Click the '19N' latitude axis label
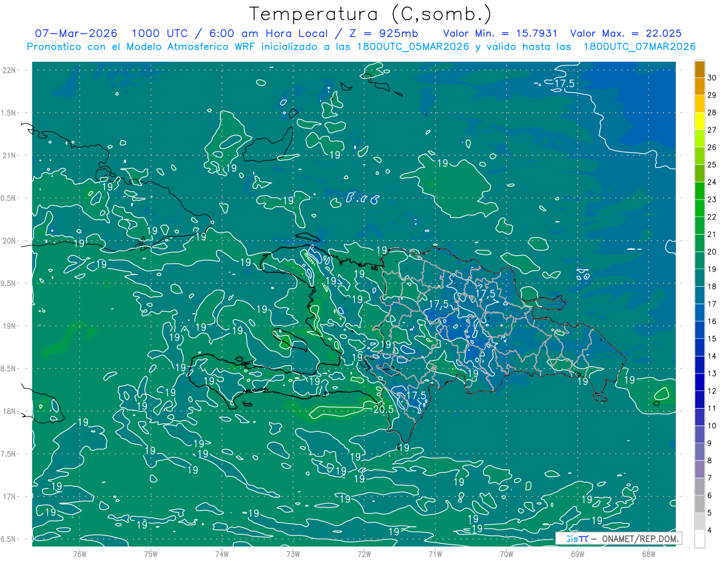Image resolution: width=728 pixels, height=562 pixels. pyautogui.click(x=10, y=326)
